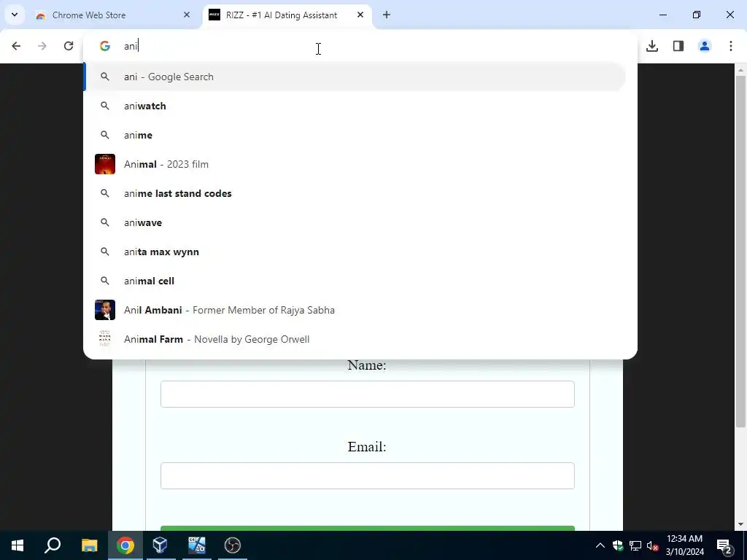The image size is (747, 560).
Task: Select 'Animal Farm' novella suggestion
Action: (x=355, y=339)
